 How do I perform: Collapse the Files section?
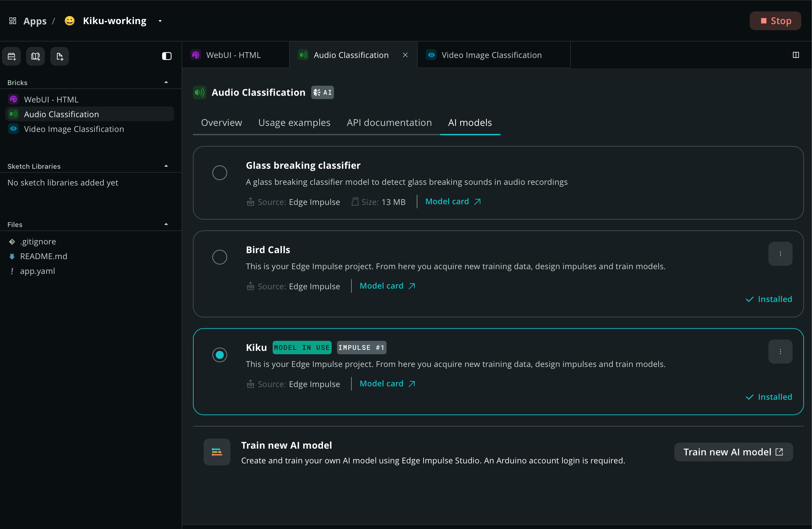[x=166, y=224]
